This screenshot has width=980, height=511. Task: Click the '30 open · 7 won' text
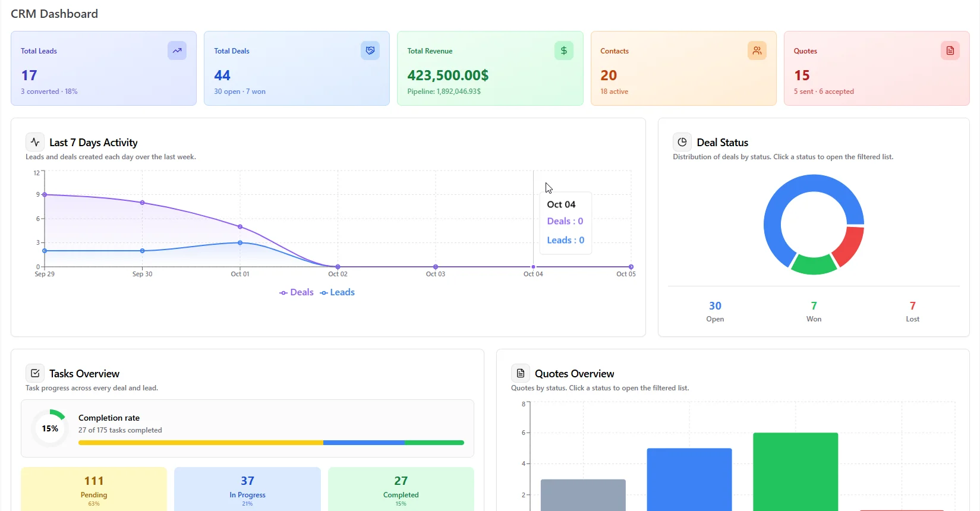(240, 92)
